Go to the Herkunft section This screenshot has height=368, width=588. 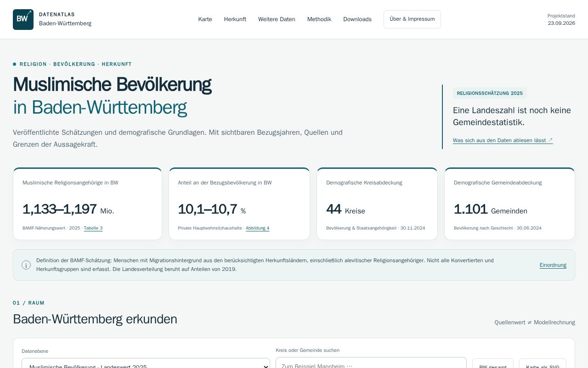click(x=235, y=19)
